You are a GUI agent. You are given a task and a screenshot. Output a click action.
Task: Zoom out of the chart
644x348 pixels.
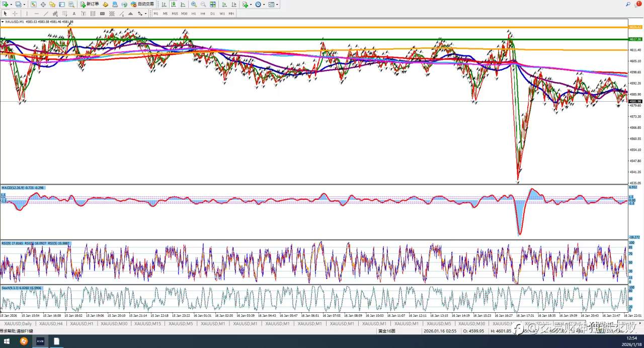pos(203,4)
